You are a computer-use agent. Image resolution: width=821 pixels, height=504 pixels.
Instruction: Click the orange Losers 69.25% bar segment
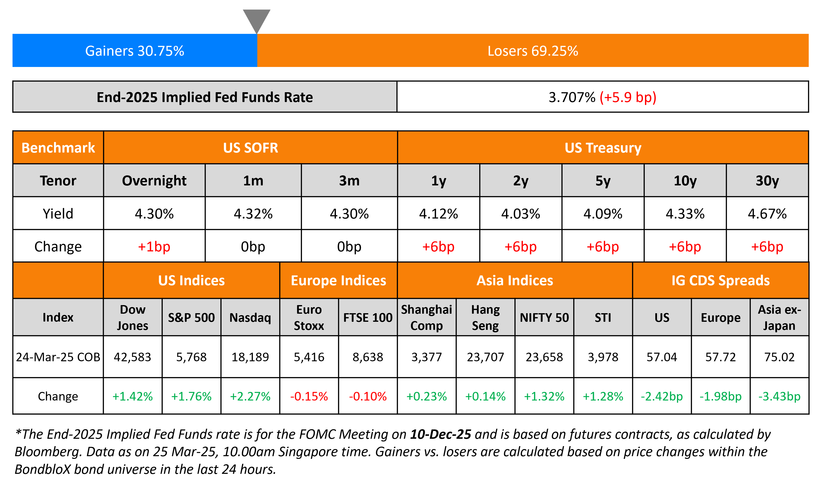point(533,51)
